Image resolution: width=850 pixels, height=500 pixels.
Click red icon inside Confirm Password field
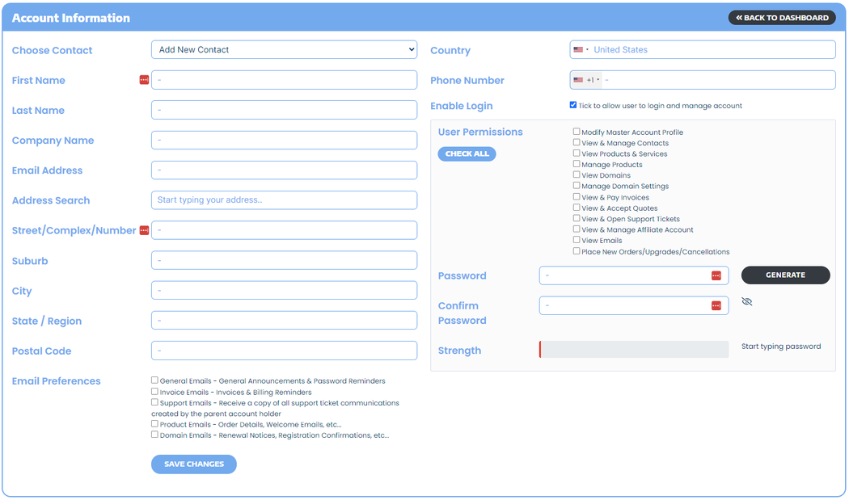click(x=717, y=306)
